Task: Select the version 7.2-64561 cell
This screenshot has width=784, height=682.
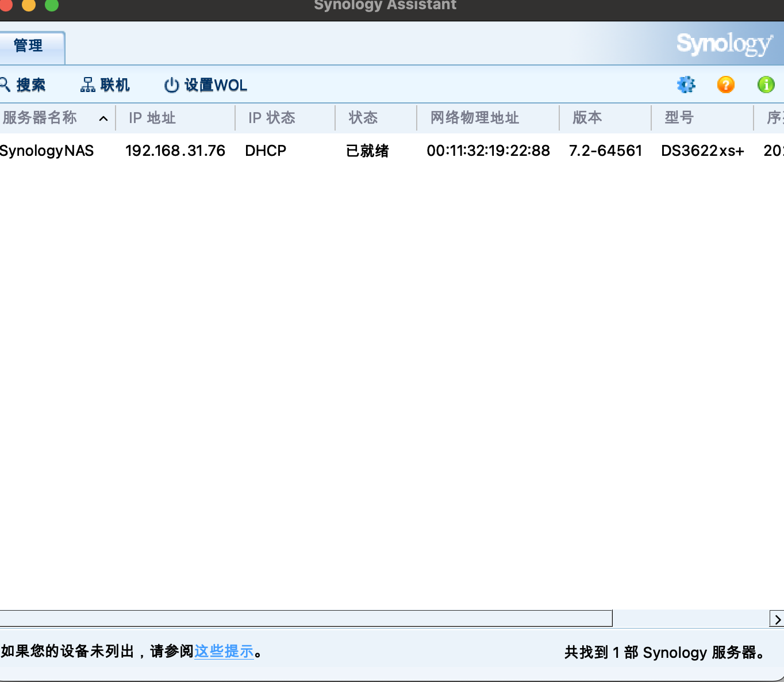Action: coord(605,151)
